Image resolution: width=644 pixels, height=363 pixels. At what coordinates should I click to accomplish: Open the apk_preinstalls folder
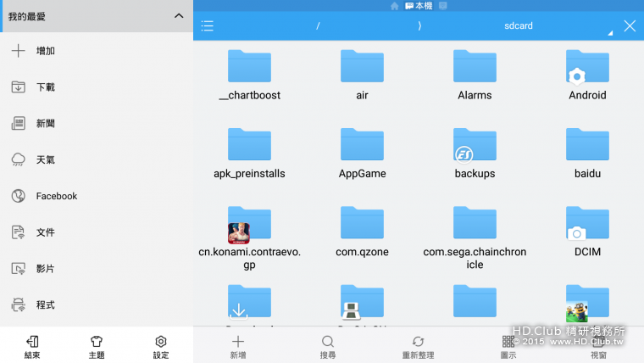249,154
